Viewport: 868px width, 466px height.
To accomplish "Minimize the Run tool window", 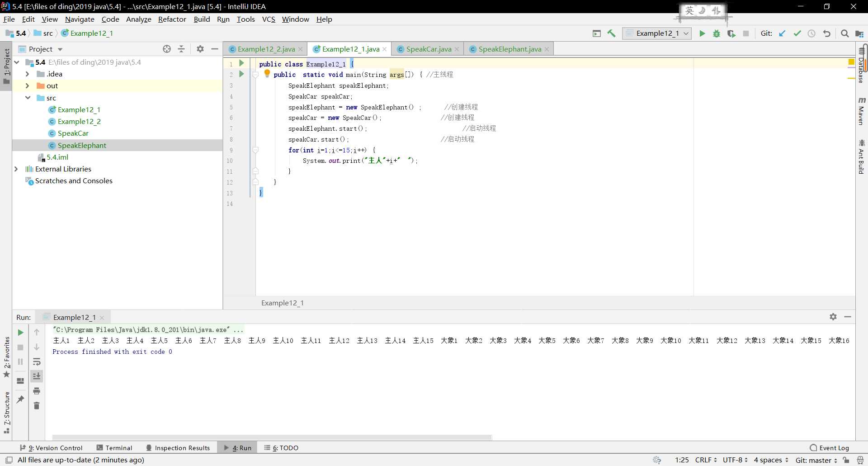I will pos(848,317).
